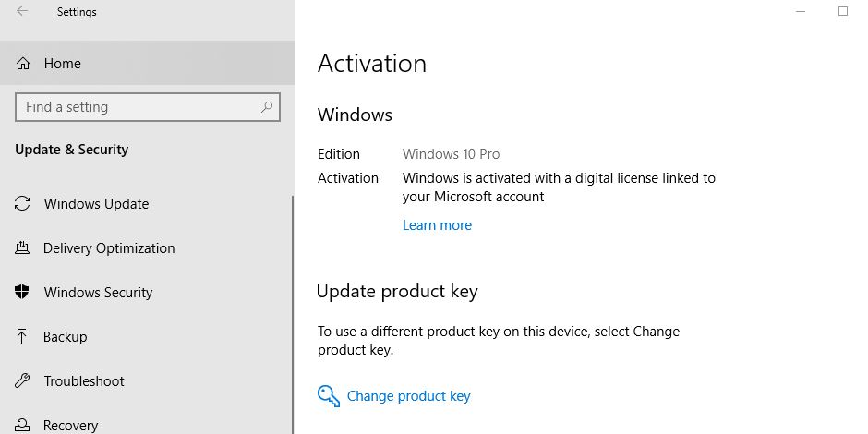Click the Update product key heading
The width and height of the screenshot is (868, 434).
click(x=397, y=291)
